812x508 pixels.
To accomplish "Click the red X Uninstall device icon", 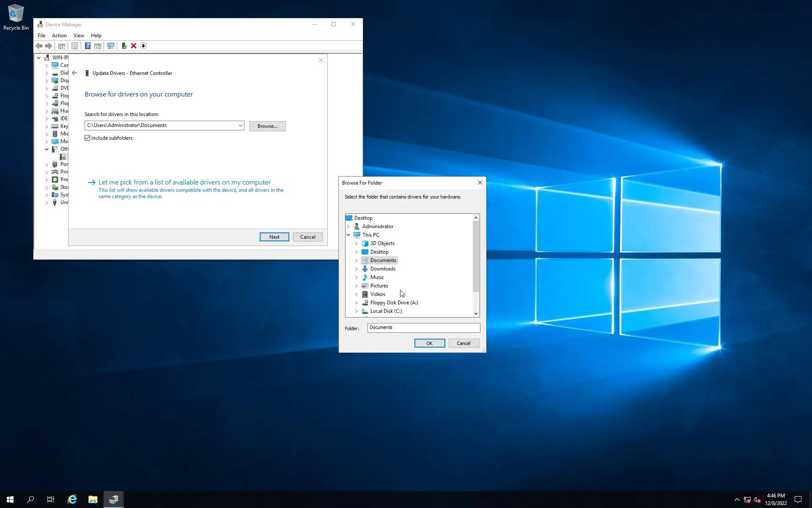I will [x=134, y=46].
